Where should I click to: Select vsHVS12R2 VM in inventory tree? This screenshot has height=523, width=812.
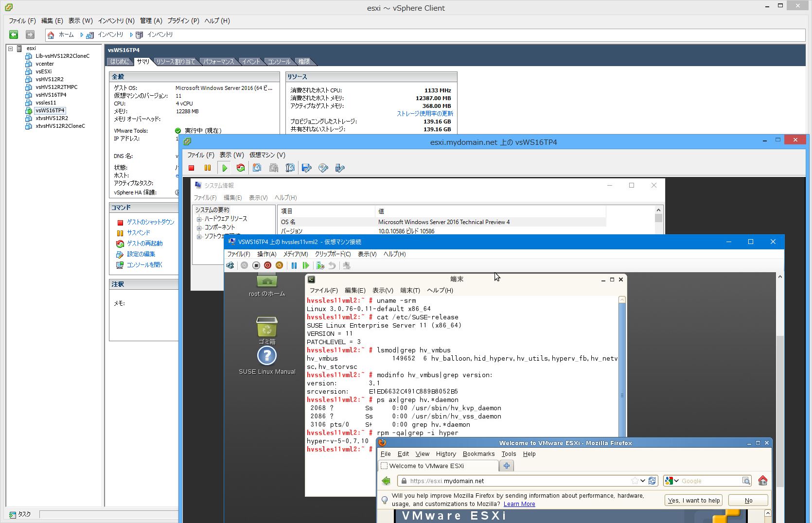(x=50, y=79)
